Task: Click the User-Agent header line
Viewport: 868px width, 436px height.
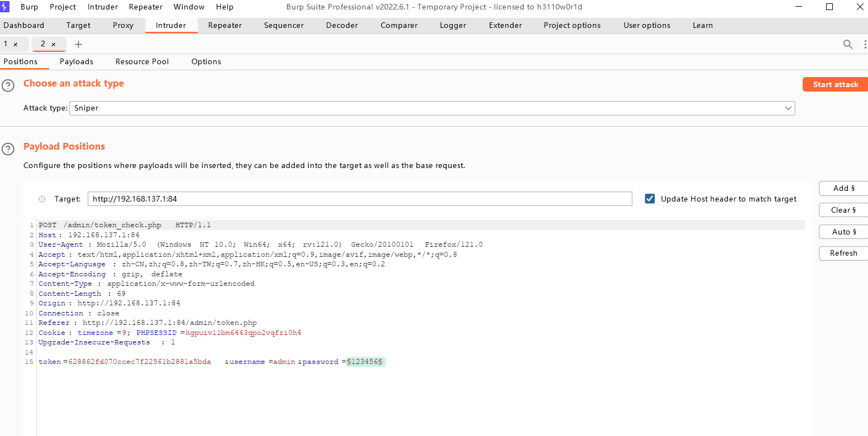Action: pyautogui.click(x=261, y=245)
